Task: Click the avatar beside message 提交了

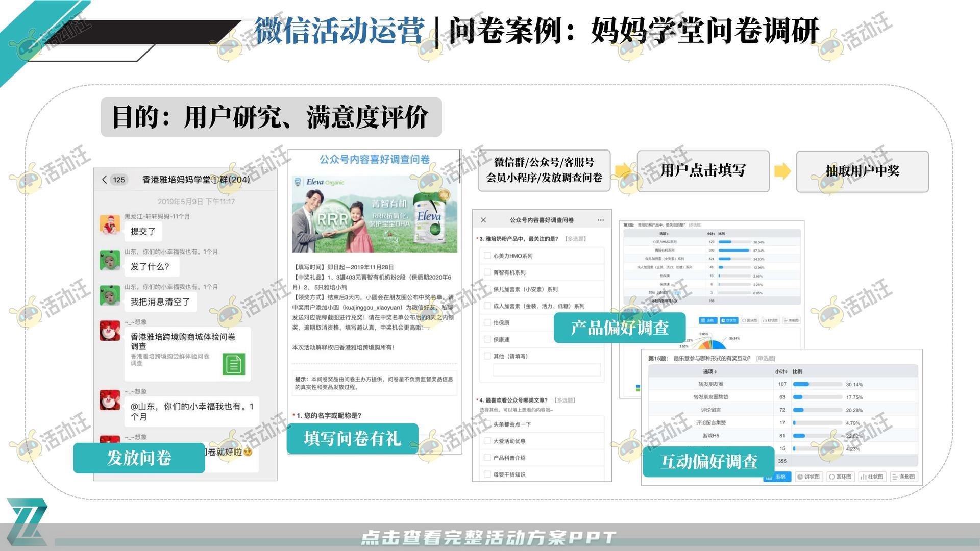Action: click(110, 225)
